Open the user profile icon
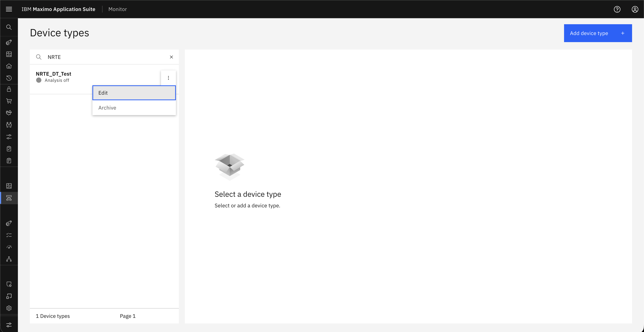The width and height of the screenshot is (644, 332). point(635,9)
